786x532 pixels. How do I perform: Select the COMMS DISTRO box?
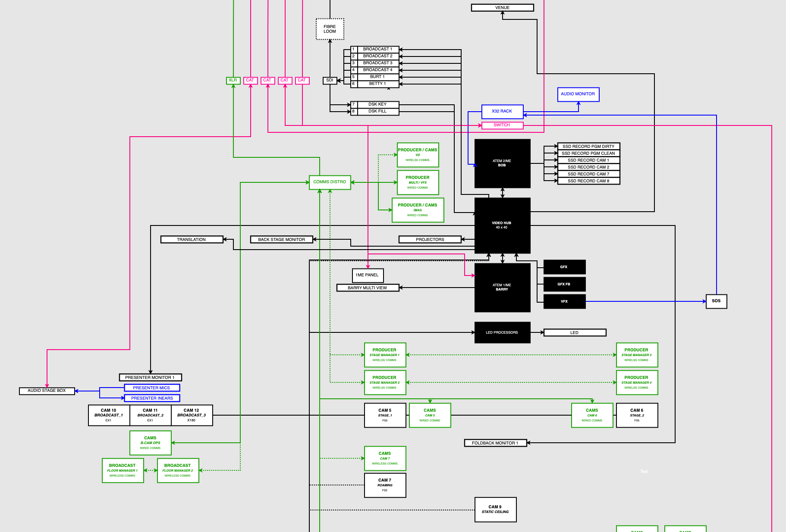330,182
